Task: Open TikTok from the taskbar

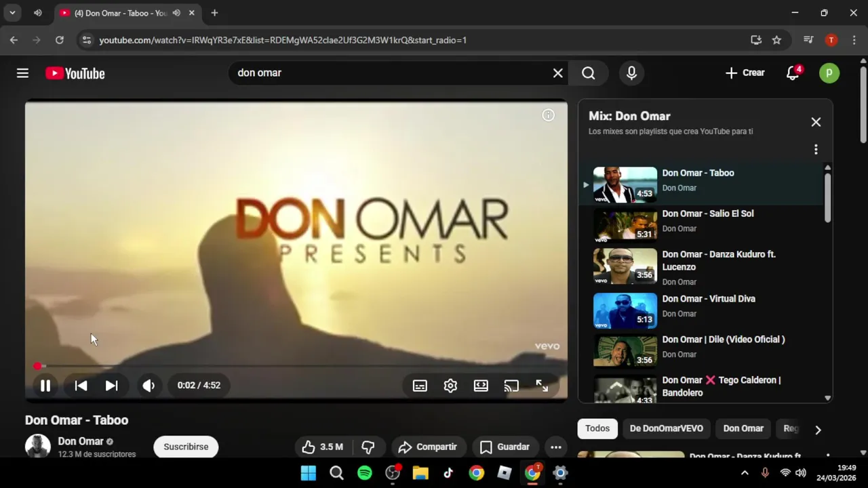Action: coord(448,473)
